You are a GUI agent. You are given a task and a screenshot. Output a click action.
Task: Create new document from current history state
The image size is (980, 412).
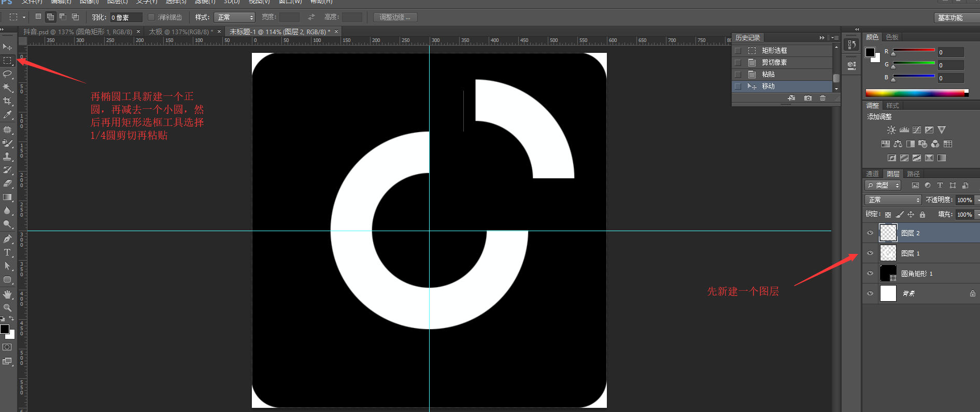pos(791,98)
